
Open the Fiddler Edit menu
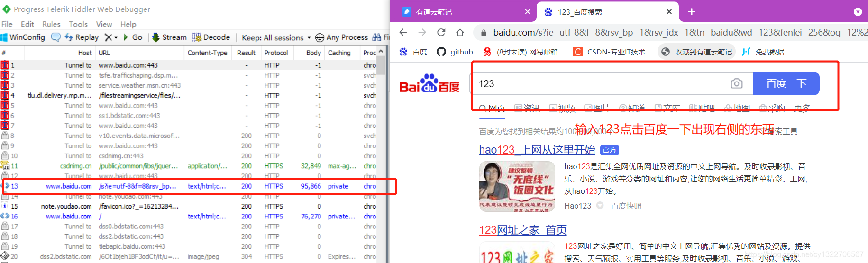point(27,24)
